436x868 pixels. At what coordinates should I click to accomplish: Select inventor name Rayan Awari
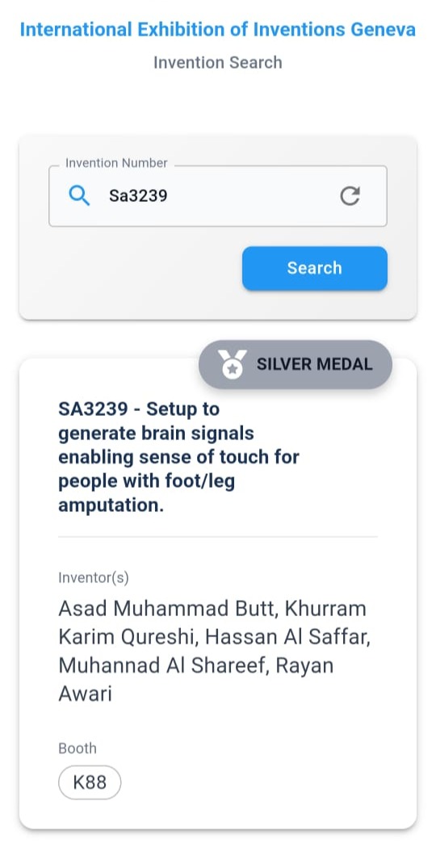(196, 679)
